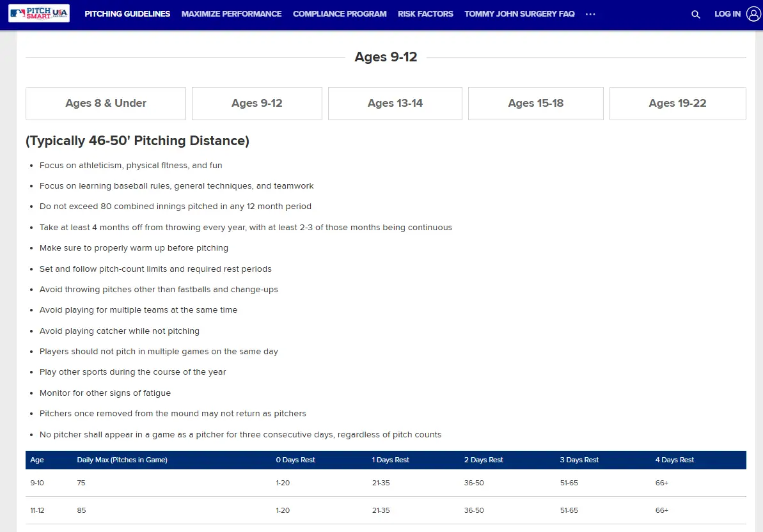The image size is (763, 532).
Task: Click the 85 daily max cell
Action: tap(81, 511)
